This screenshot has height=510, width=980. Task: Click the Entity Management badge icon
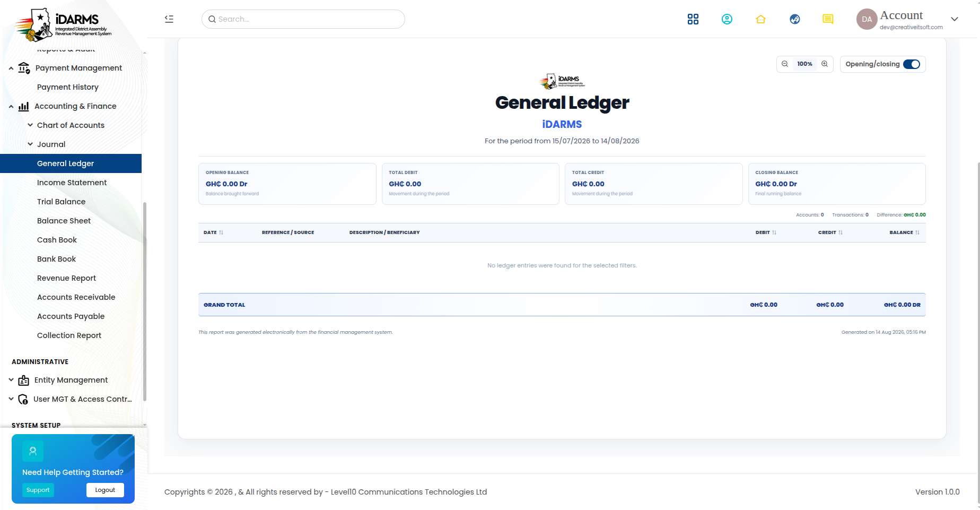23,380
